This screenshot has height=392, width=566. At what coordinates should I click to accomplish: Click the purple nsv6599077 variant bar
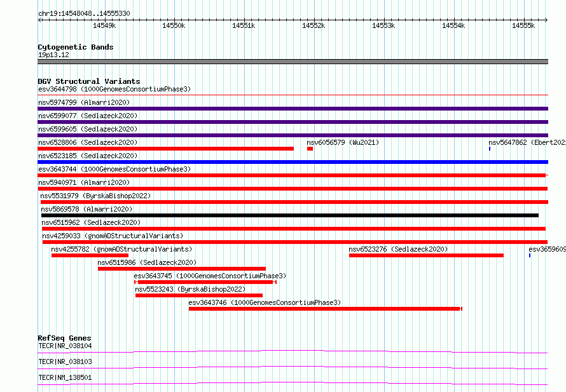tap(293, 122)
